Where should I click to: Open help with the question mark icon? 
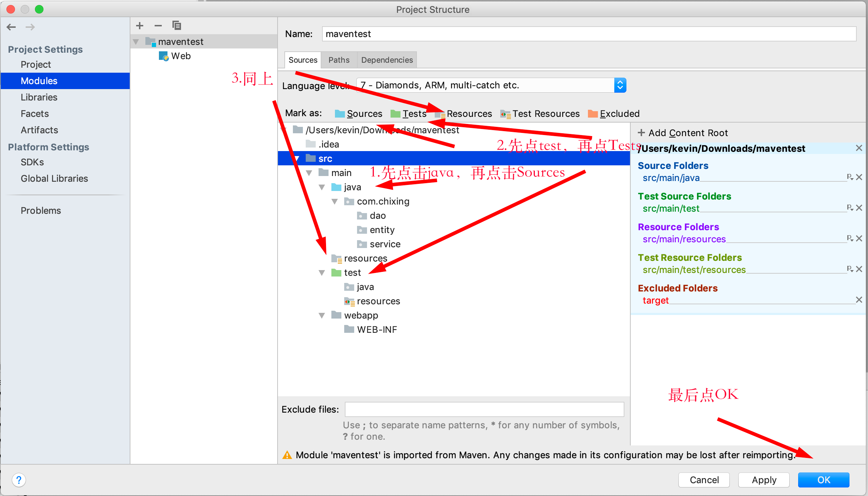tap(19, 480)
